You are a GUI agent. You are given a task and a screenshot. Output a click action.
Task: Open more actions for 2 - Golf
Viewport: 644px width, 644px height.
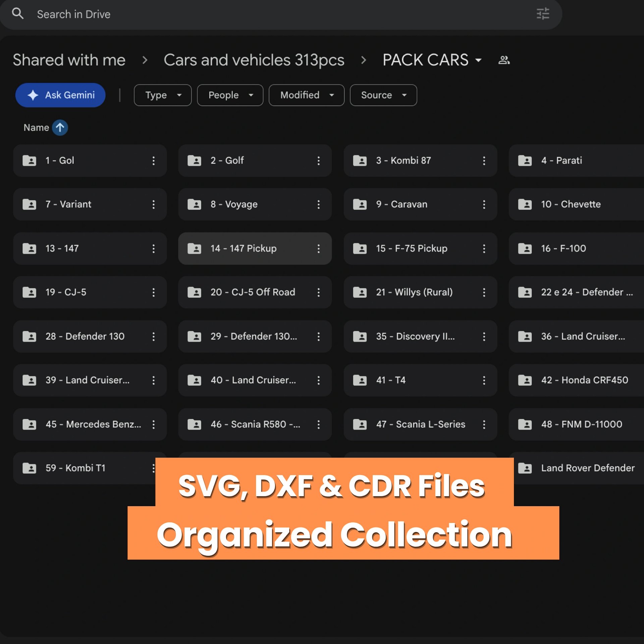319,161
